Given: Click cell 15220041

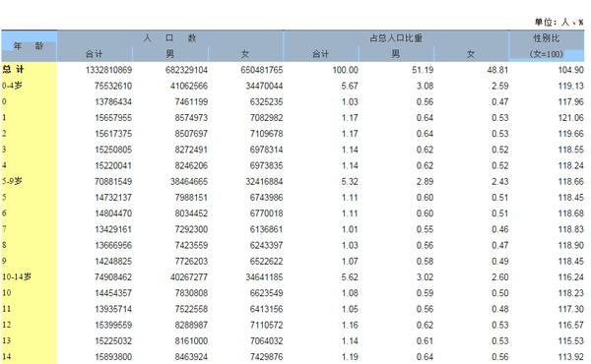Looking at the screenshot, I should [113, 165].
